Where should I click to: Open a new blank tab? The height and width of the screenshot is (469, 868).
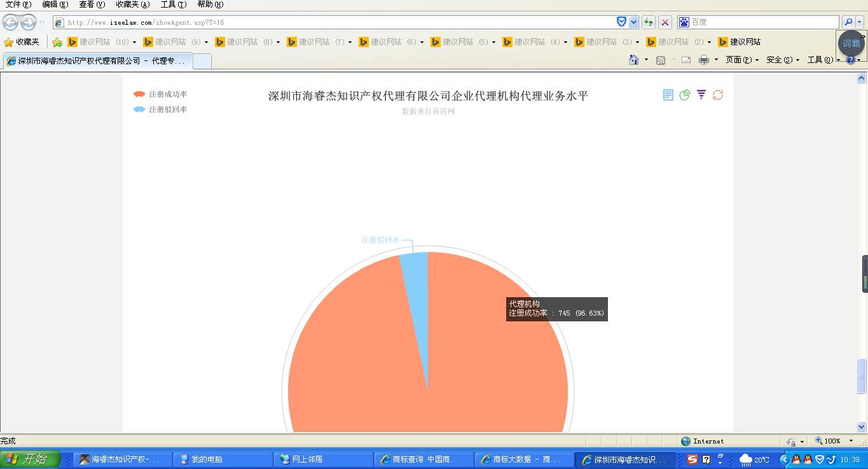click(202, 61)
